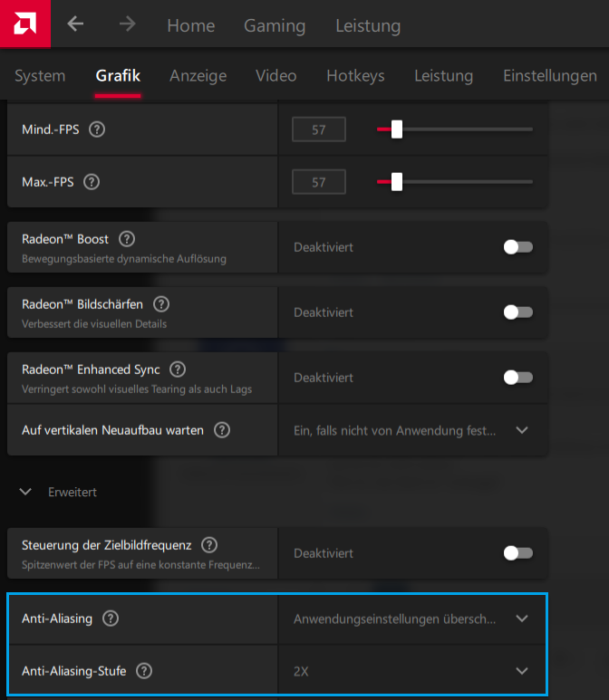Image resolution: width=609 pixels, height=700 pixels.
Task: Click the Max.-FPS value field
Action: [x=319, y=182]
